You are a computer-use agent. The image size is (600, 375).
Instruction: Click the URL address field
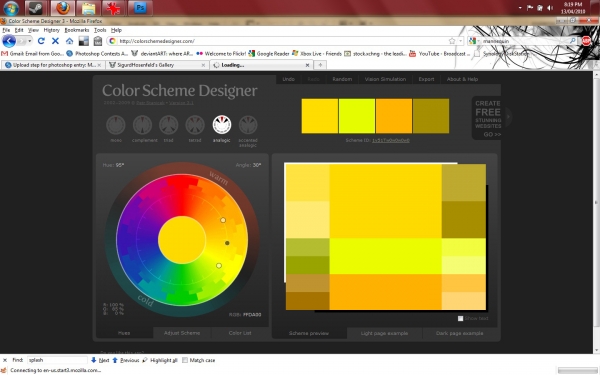point(281,41)
